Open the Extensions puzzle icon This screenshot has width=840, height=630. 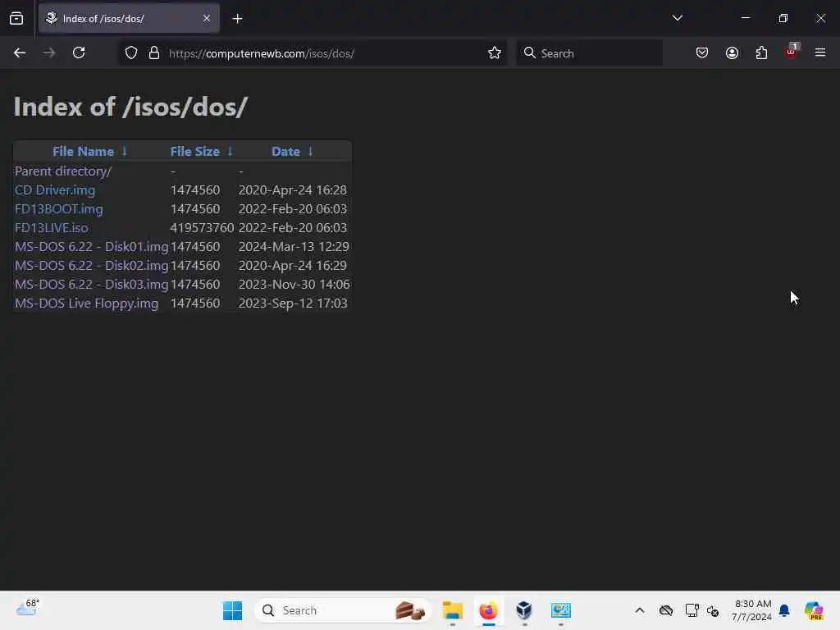pyautogui.click(x=761, y=52)
